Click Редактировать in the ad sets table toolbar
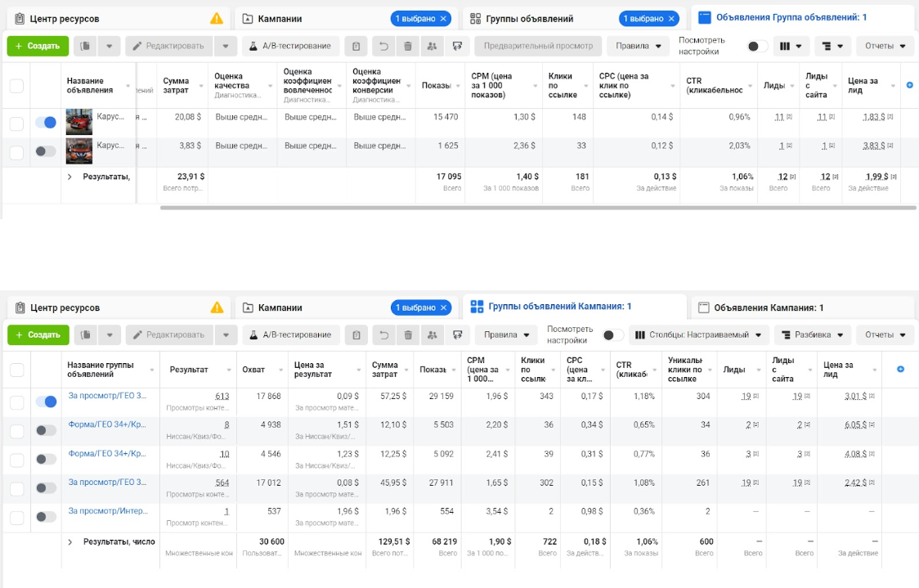Viewport: 919px width, 588px height. pyautogui.click(x=170, y=334)
